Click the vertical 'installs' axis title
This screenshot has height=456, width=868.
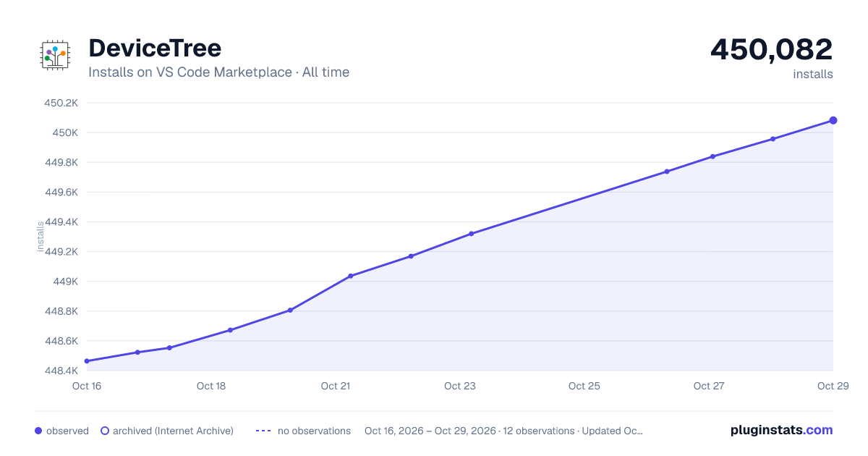pos(41,237)
